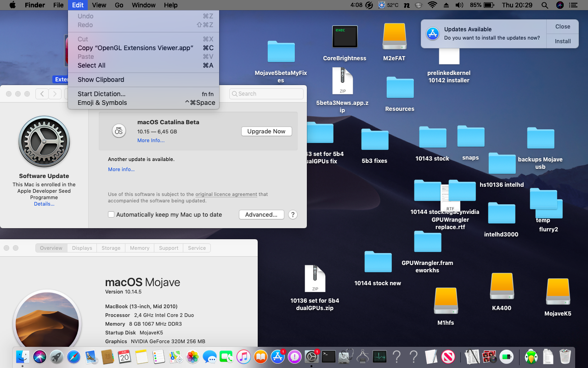This screenshot has height=368, width=588.
Task: Open the original licence agreement link
Action: click(x=226, y=194)
